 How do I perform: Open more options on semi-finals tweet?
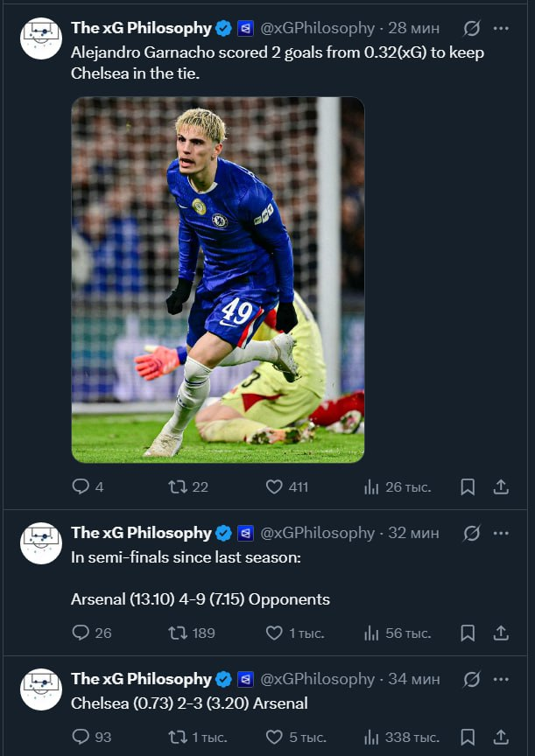coord(501,533)
